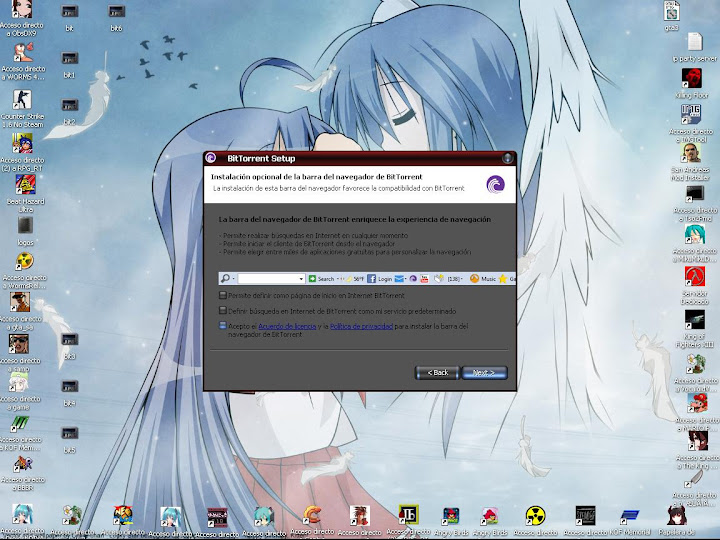Launch Killing Floor from desktop
Image resolution: width=720 pixels, height=540 pixels.
click(x=692, y=78)
